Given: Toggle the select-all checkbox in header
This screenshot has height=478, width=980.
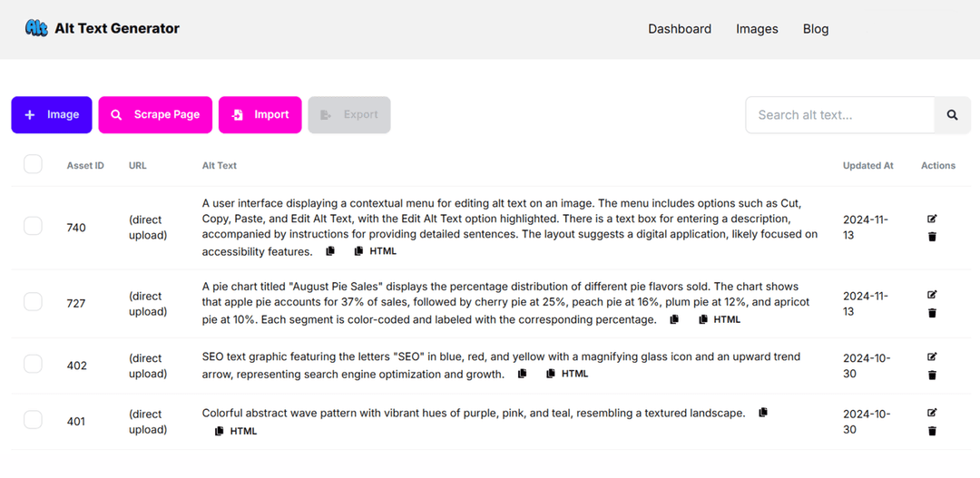Looking at the screenshot, I should click(33, 164).
